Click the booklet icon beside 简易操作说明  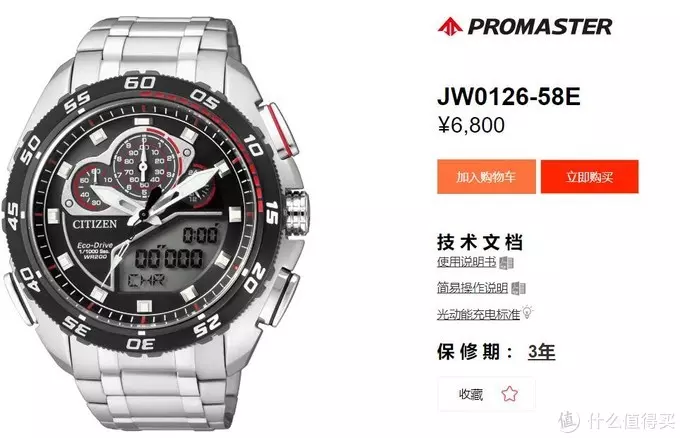(518, 288)
